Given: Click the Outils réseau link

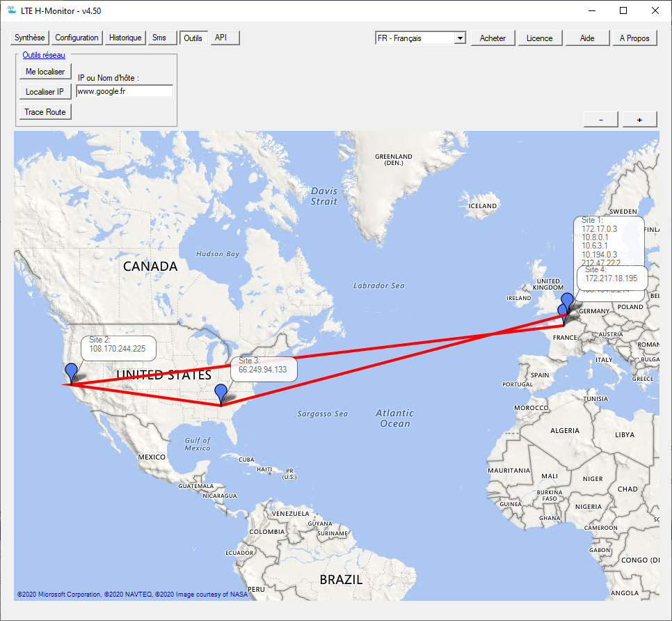Looking at the screenshot, I should [44, 55].
